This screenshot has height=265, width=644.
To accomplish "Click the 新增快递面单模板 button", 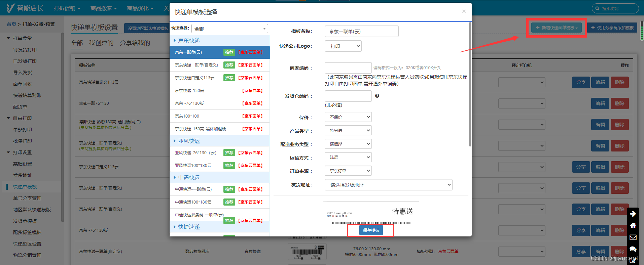I will 557,28.
